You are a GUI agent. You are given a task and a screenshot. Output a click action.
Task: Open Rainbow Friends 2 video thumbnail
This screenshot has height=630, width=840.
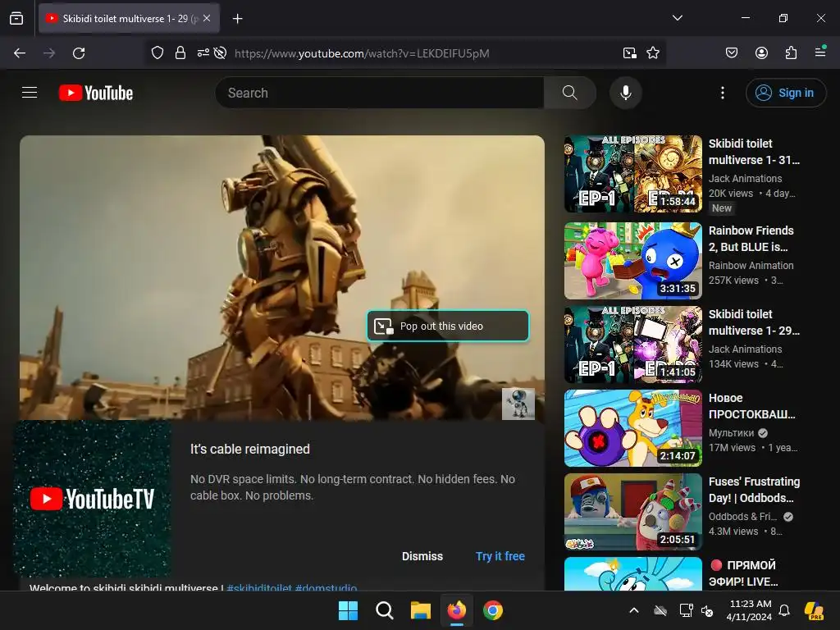(633, 261)
